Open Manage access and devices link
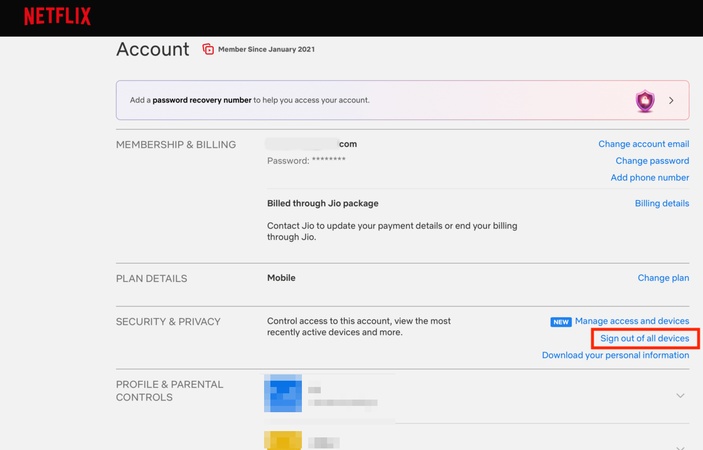This screenshot has width=703, height=450. [x=632, y=321]
